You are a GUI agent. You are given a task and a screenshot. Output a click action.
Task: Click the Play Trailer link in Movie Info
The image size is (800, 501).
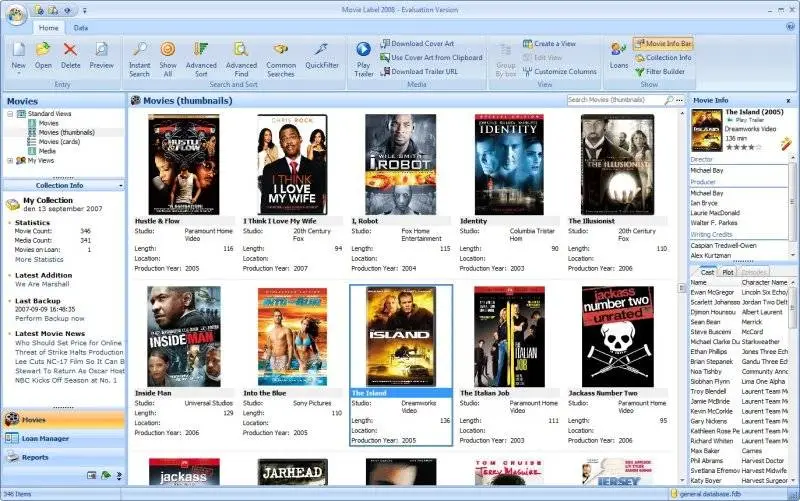click(x=749, y=120)
